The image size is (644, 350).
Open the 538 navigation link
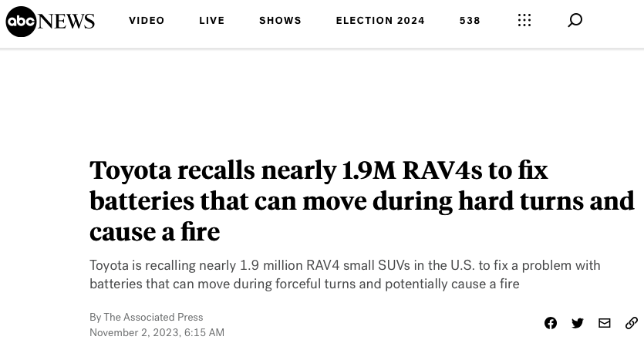pyautogui.click(x=470, y=21)
